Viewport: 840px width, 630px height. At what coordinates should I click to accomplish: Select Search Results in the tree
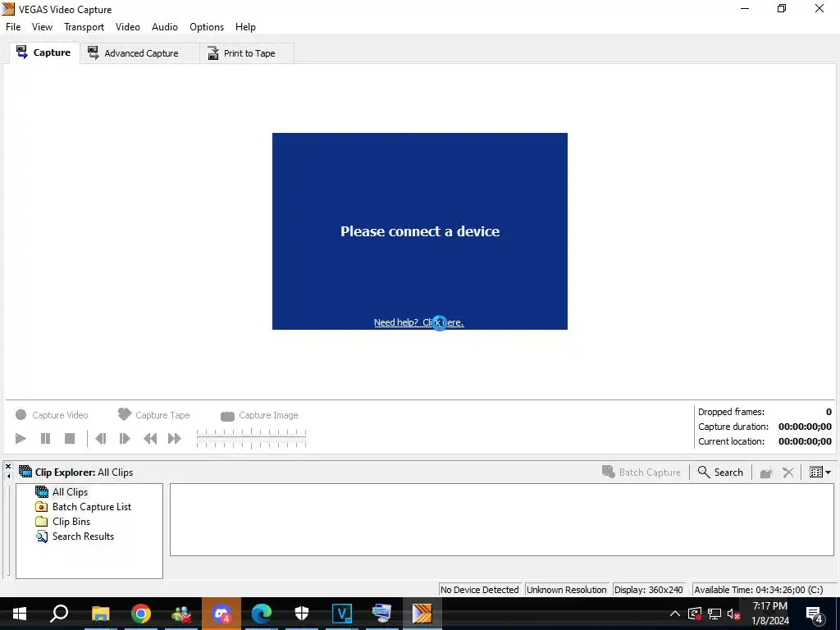click(75, 536)
